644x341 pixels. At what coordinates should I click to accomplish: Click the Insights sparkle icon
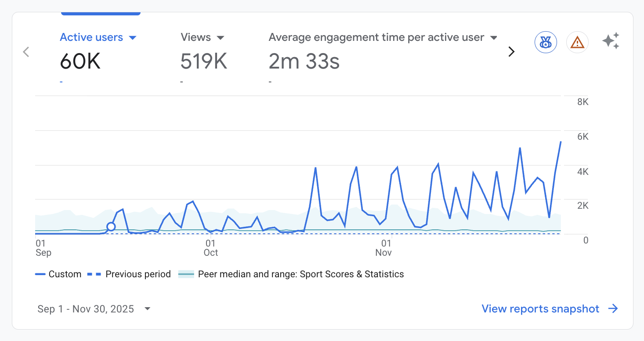coord(611,41)
